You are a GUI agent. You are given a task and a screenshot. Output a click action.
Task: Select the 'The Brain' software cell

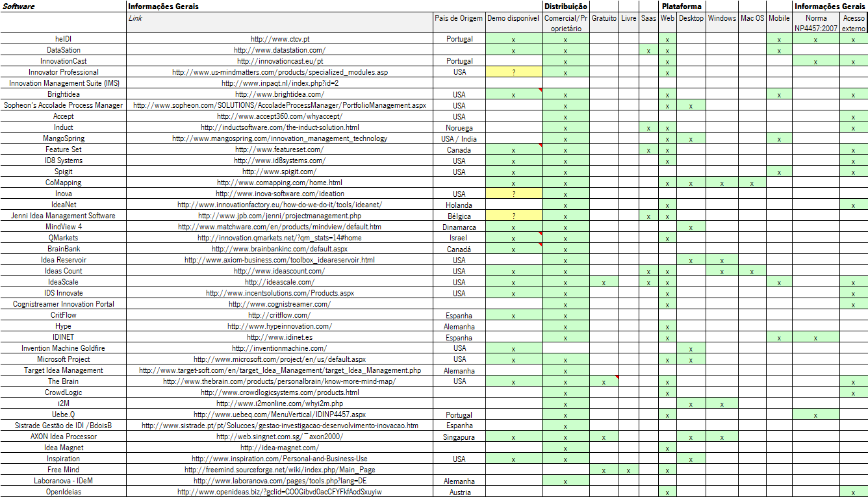(63, 381)
